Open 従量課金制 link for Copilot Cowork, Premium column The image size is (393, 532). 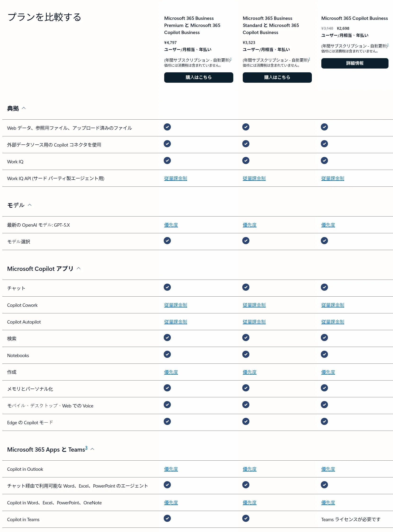click(x=176, y=305)
